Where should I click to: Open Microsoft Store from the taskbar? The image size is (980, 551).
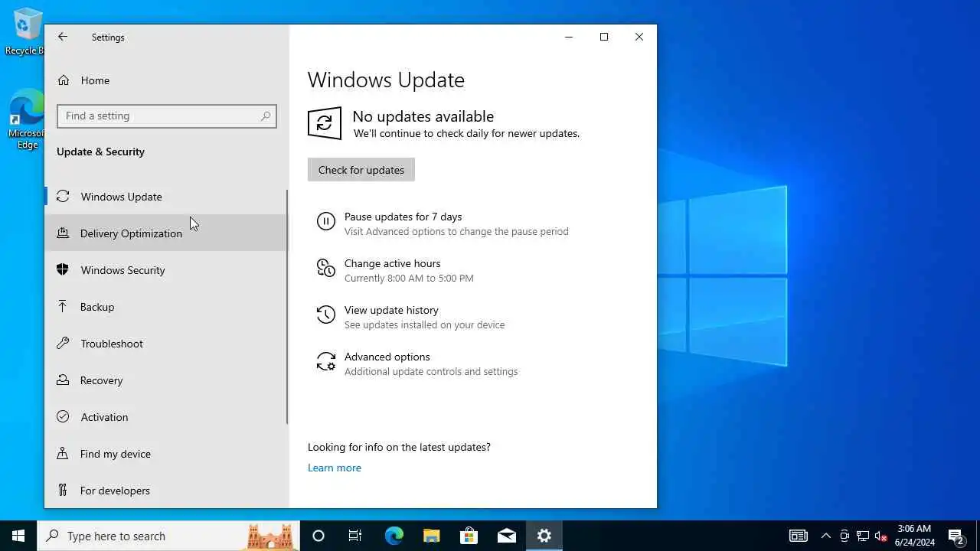click(x=469, y=536)
